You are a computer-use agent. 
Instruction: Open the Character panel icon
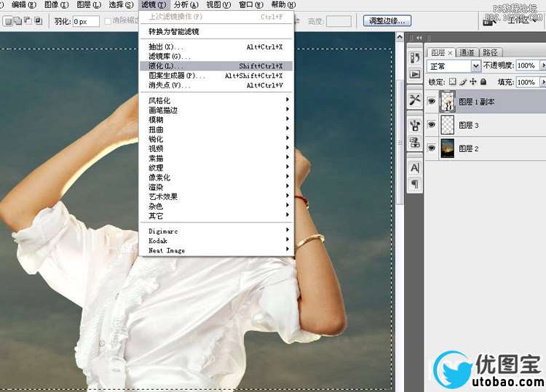415,168
